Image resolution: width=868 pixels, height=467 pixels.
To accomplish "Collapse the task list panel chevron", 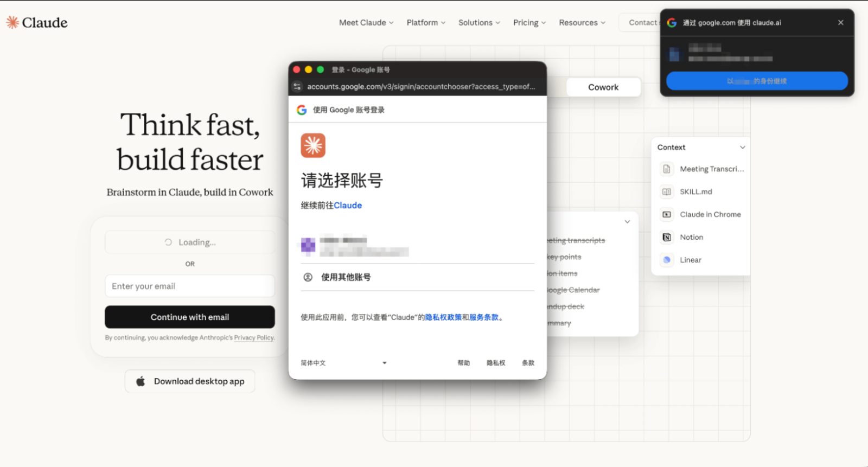I will tap(627, 222).
